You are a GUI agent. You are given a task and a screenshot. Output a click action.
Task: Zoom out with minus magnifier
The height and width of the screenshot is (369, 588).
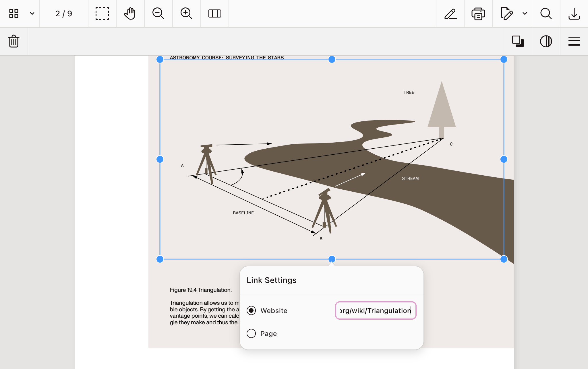pyautogui.click(x=158, y=13)
